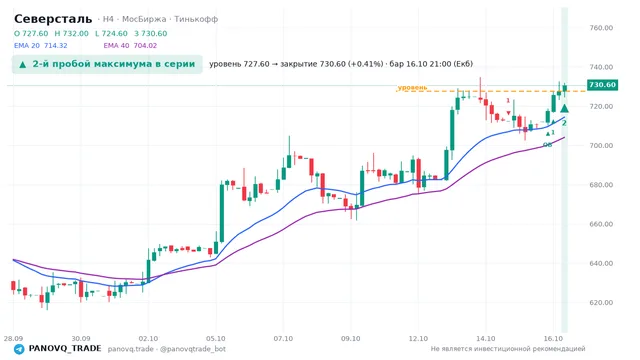
Task: Click the 'Не является инвестиционной рекомендацией' disclaimer
Action: (x=508, y=349)
